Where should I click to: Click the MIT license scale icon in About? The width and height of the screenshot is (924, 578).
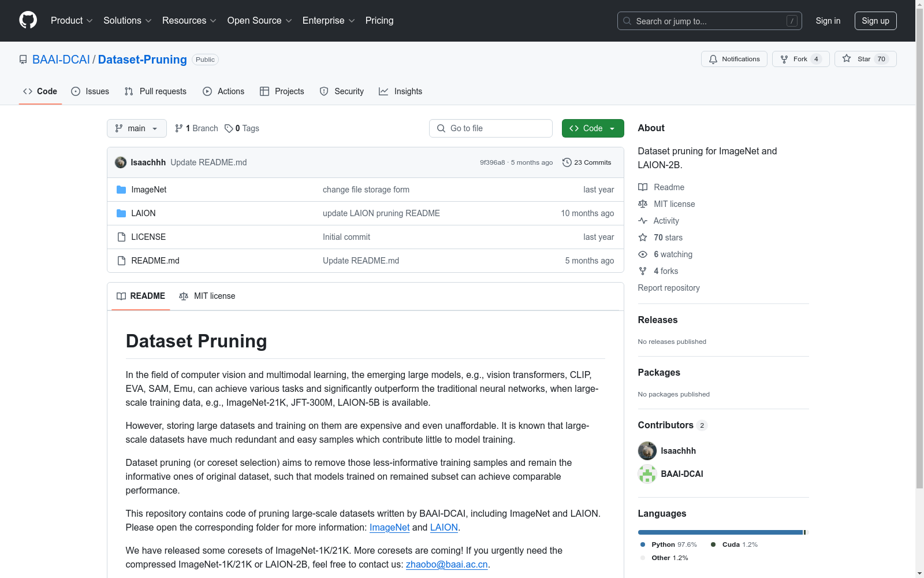click(x=643, y=204)
